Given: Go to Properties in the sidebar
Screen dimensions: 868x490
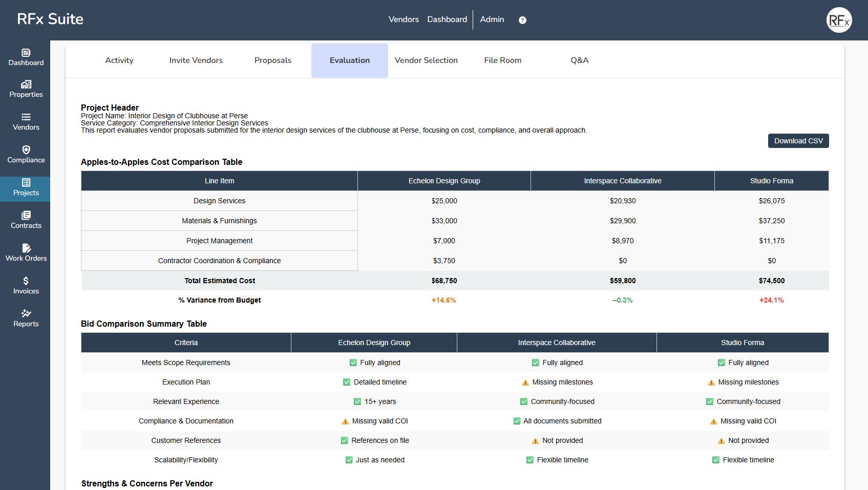Looking at the screenshot, I should pyautogui.click(x=26, y=84).
